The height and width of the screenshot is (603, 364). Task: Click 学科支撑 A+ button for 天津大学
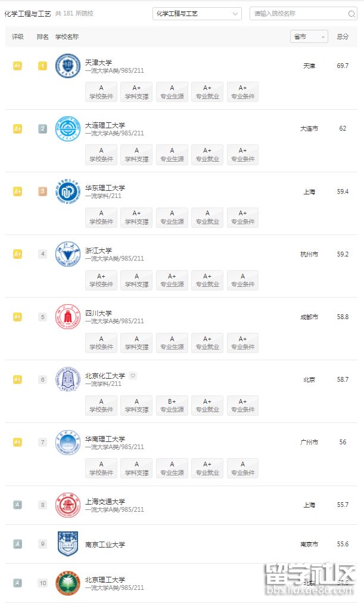point(136,92)
